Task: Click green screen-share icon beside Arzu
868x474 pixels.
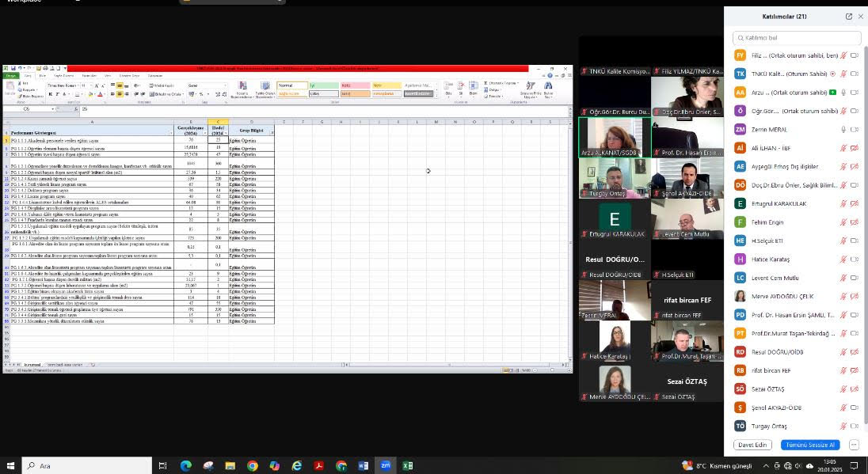Action: [x=832, y=93]
